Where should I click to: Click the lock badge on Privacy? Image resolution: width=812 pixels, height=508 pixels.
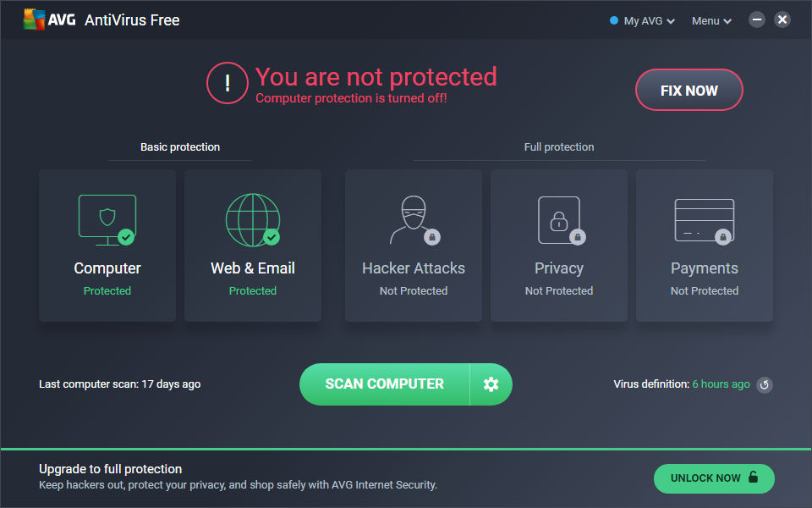pyautogui.click(x=578, y=237)
